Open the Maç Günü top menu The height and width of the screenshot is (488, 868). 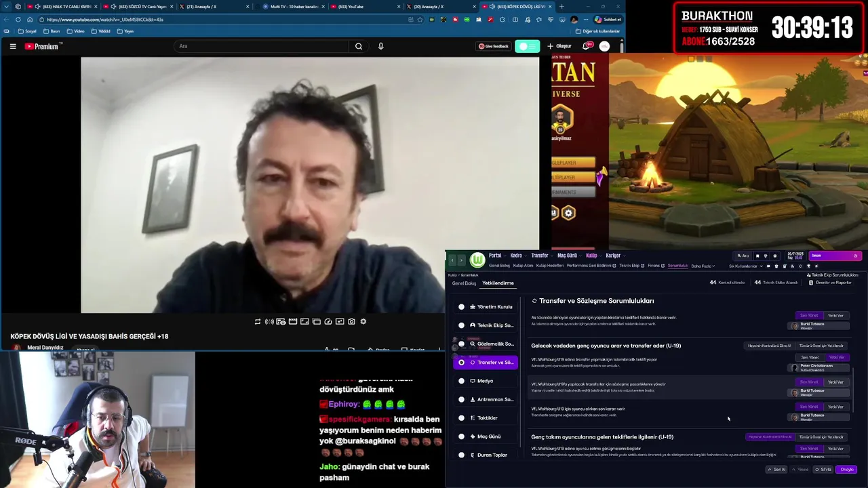[x=567, y=256]
